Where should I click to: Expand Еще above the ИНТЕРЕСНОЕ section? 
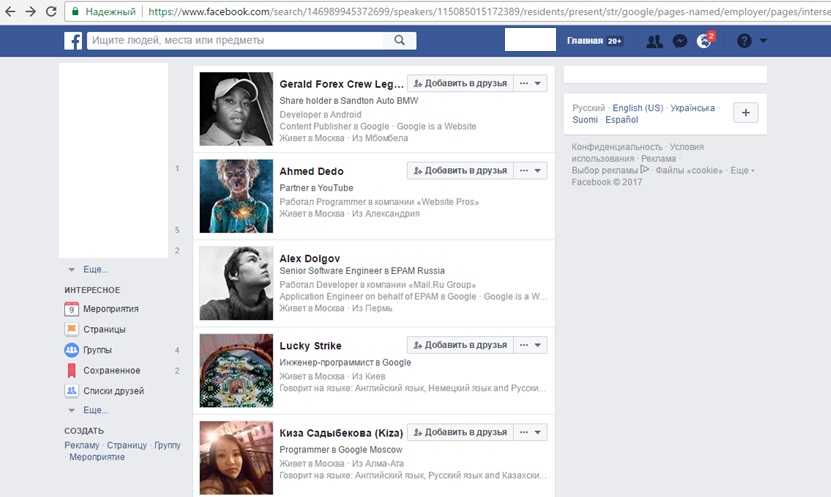[95, 270]
